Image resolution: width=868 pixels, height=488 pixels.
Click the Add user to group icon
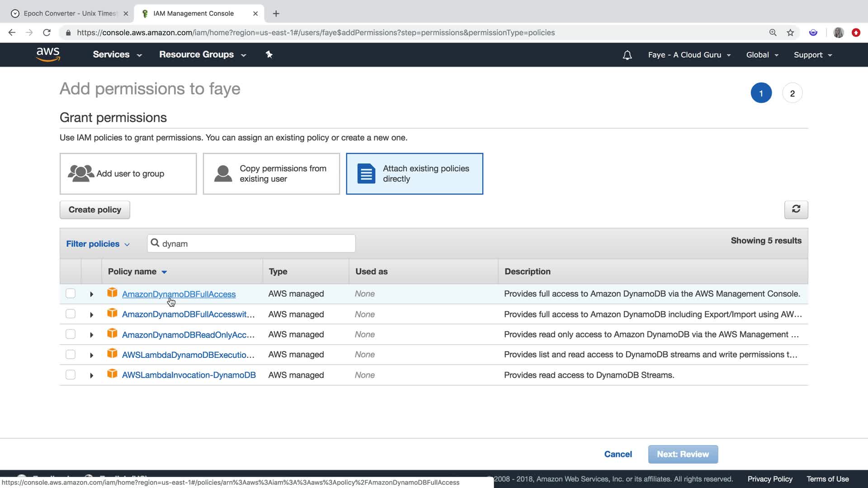81,174
